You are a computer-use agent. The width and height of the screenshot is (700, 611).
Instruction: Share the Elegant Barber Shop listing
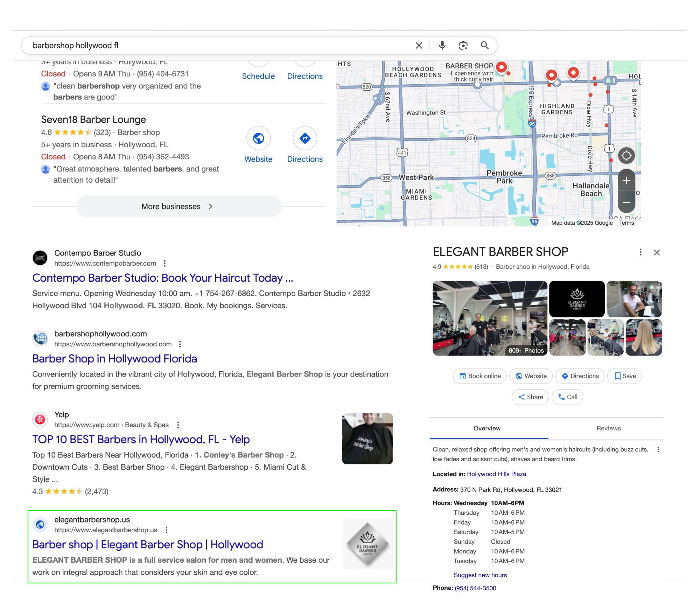(x=530, y=397)
